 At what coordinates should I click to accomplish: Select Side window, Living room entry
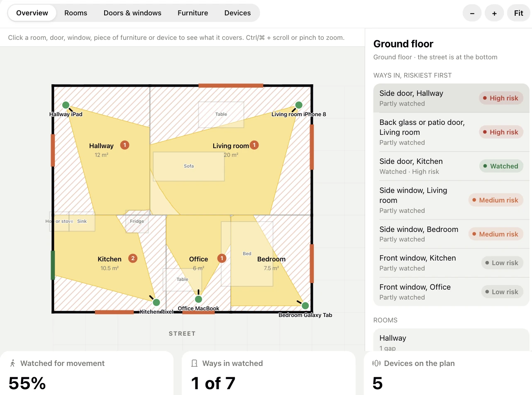coord(451,200)
